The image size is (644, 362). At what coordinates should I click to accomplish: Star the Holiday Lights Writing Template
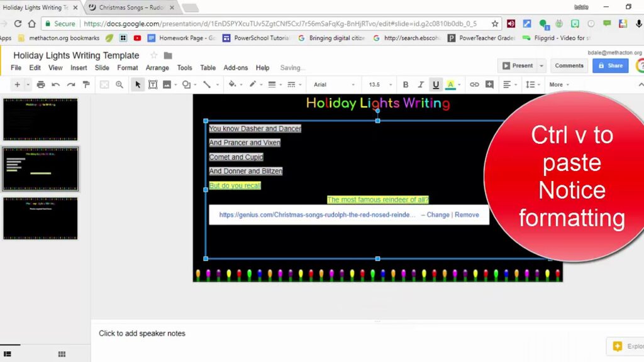tap(153, 55)
